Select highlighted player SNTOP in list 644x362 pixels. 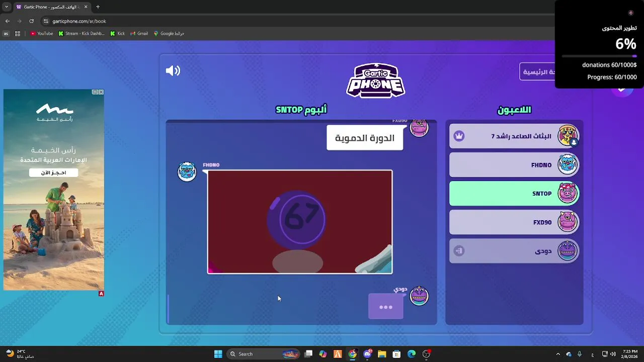point(514,194)
